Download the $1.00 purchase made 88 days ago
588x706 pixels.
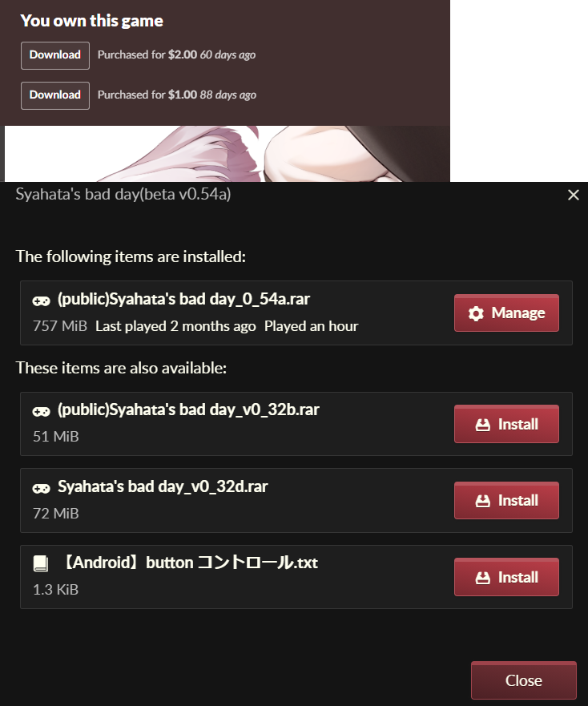click(x=55, y=95)
